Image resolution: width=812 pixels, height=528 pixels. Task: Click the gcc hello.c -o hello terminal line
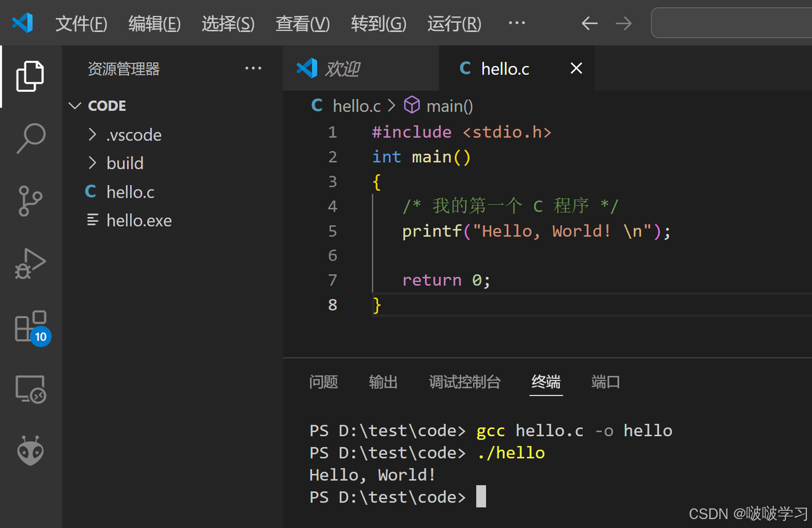pyautogui.click(x=491, y=430)
